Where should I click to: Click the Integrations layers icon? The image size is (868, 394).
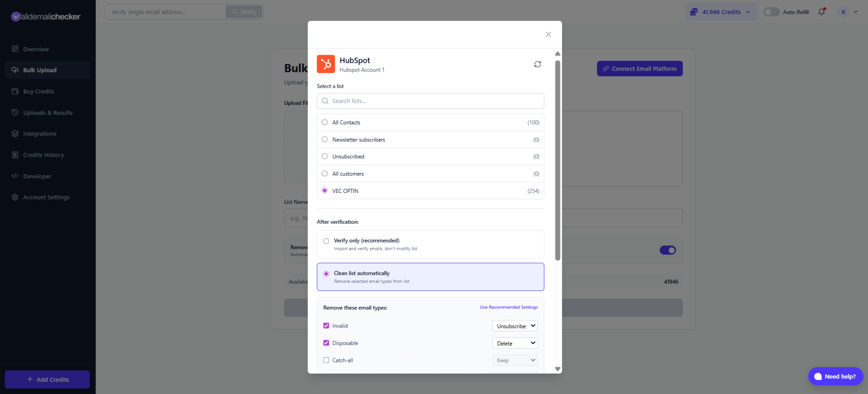coord(15,134)
